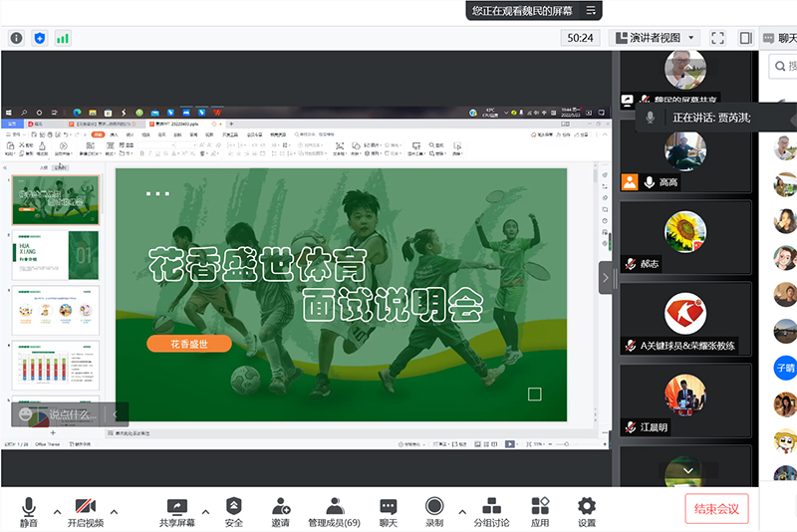Open a new WPS document tab with plus
The width and height of the screenshot is (797, 532).
tap(231, 124)
